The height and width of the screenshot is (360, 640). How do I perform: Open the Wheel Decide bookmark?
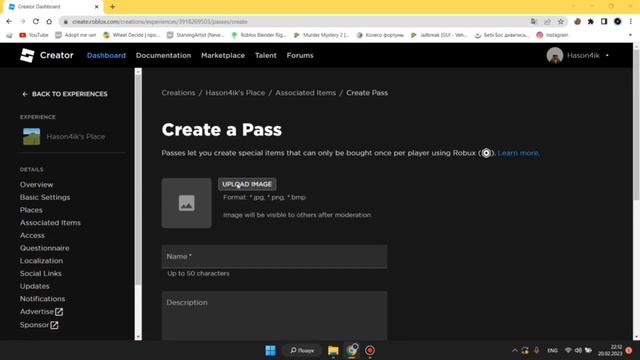131,35
